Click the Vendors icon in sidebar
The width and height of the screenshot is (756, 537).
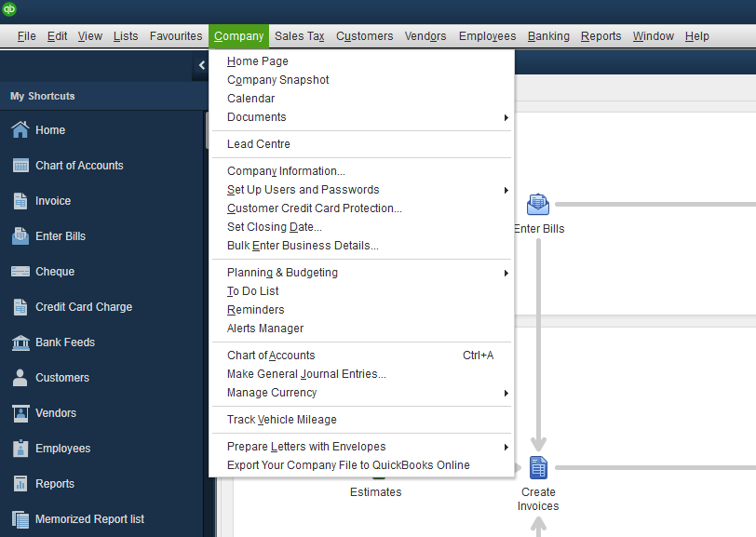click(20, 413)
